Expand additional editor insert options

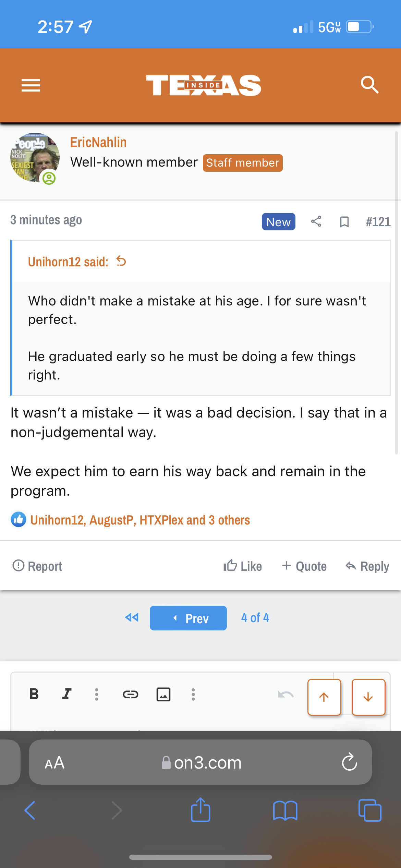193,694
